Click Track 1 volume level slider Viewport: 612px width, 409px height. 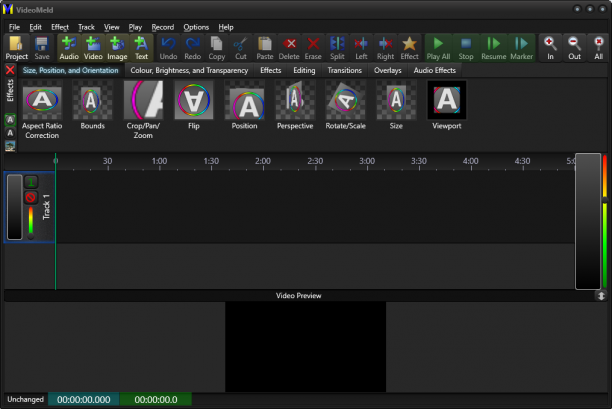coord(30,223)
